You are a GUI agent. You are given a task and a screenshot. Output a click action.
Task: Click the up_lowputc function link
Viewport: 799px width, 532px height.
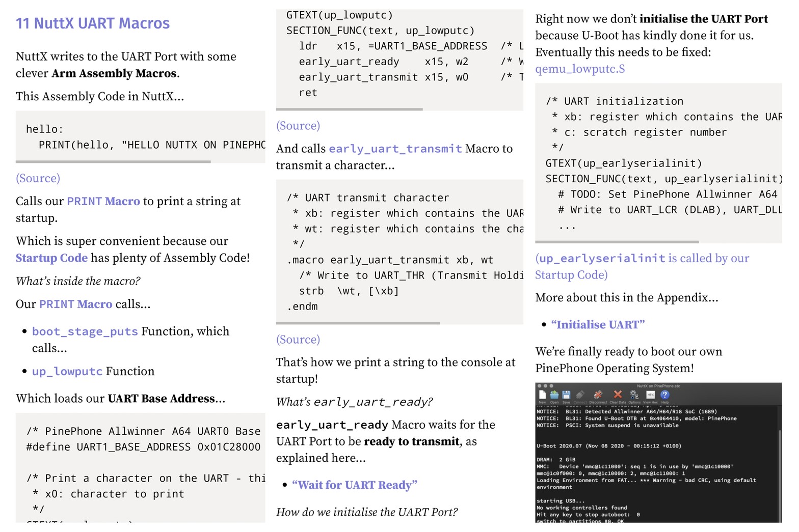click(x=67, y=372)
